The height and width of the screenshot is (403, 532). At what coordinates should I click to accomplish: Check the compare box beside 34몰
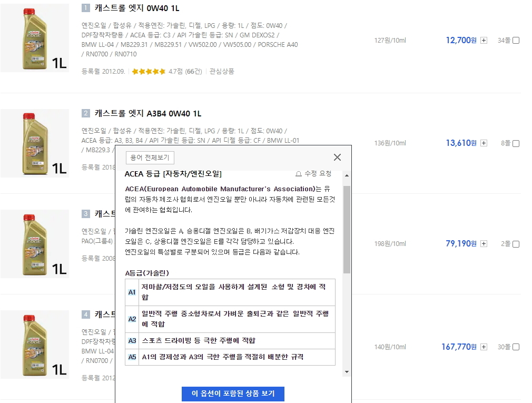point(516,41)
